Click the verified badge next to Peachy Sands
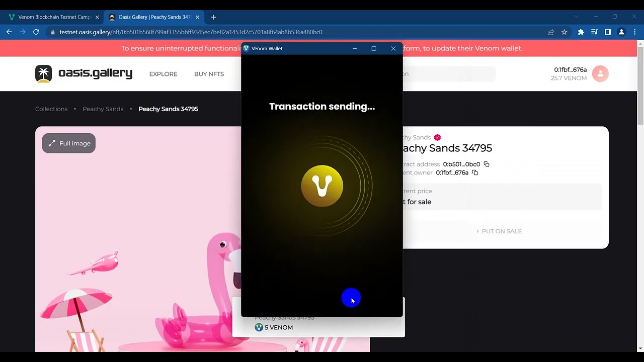 tap(437, 137)
